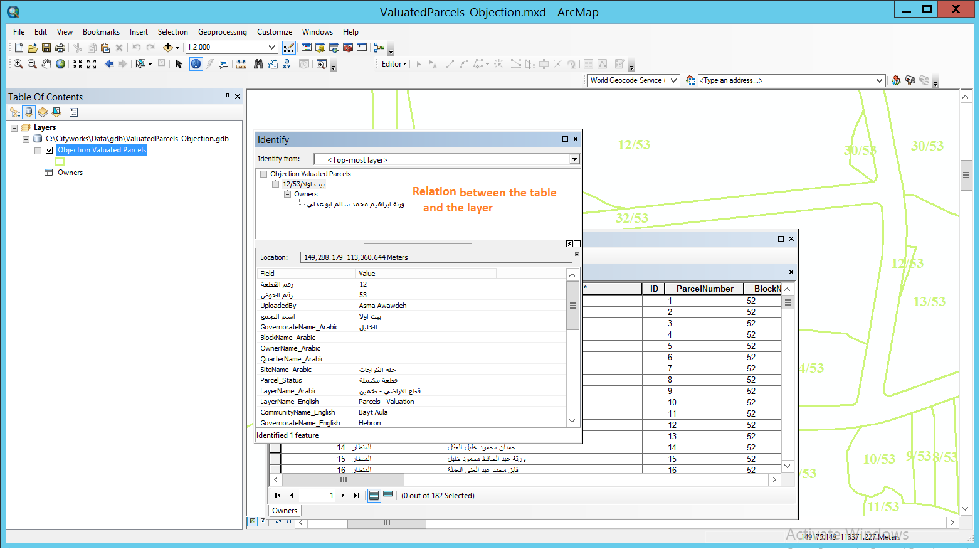980x549 pixels.
Task: Open the map scale 1:2,000 dropdown
Action: pyautogui.click(x=271, y=47)
